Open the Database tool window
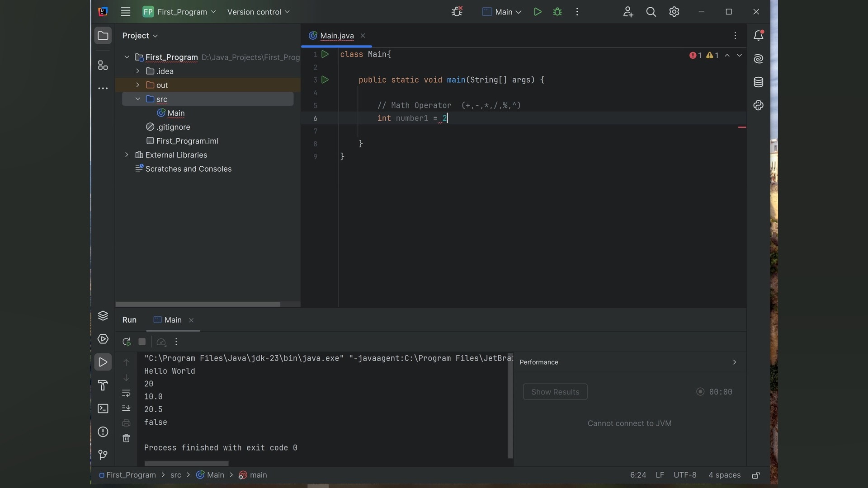Image resolution: width=868 pixels, height=488 pixels. point(759,82)
